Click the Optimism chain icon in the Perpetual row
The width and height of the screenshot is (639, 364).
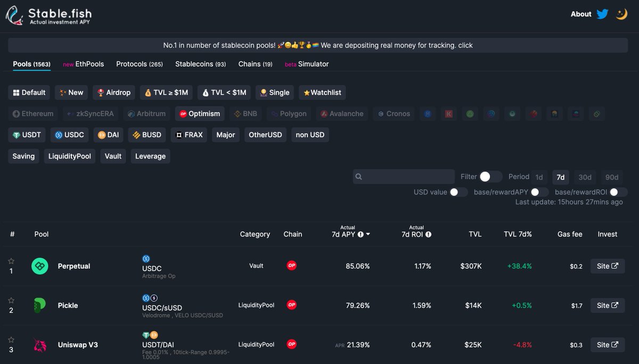tap(292, 266)
